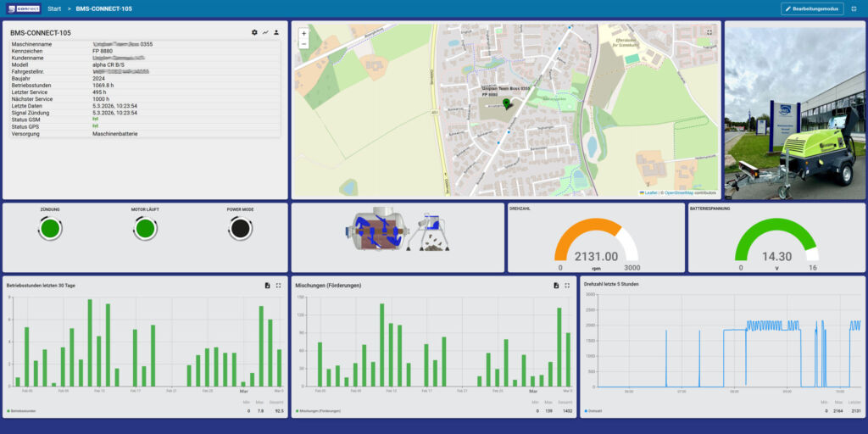Click the Status GPS signal indicator

point(95,126)
